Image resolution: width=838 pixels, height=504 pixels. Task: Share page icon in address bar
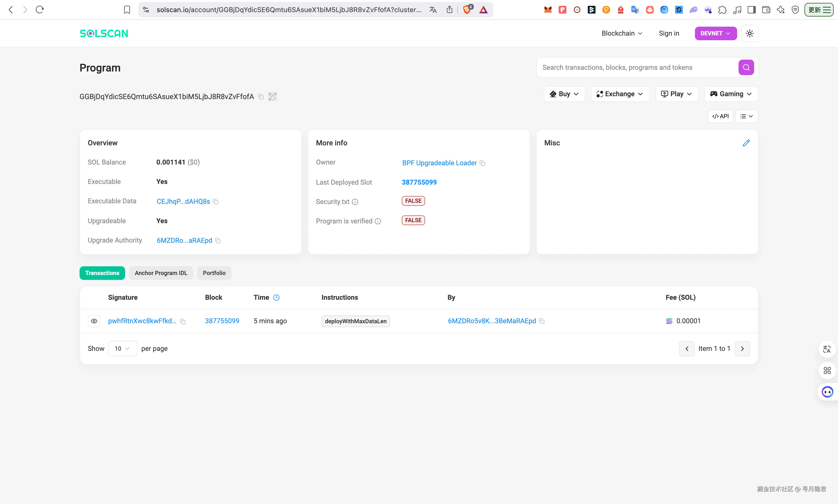pos(450,9)
